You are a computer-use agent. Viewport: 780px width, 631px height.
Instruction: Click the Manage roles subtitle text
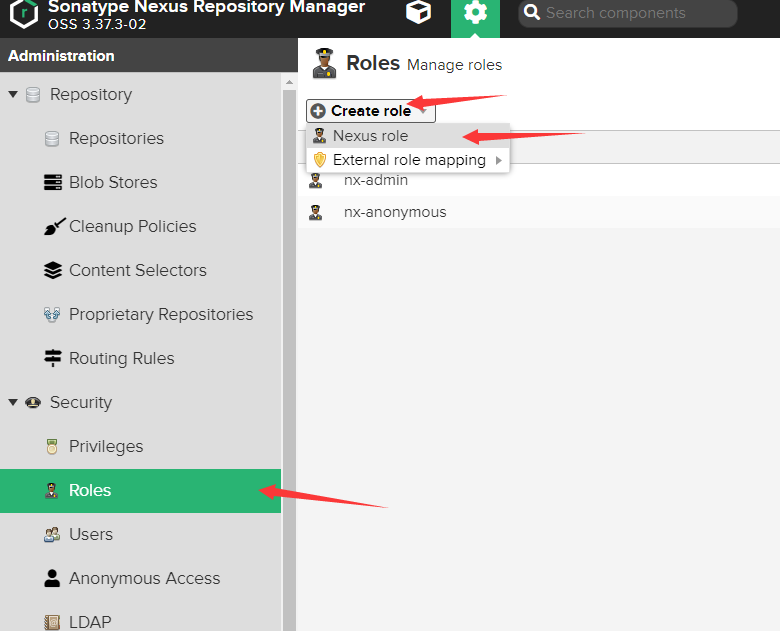click(x=455, y=65)
